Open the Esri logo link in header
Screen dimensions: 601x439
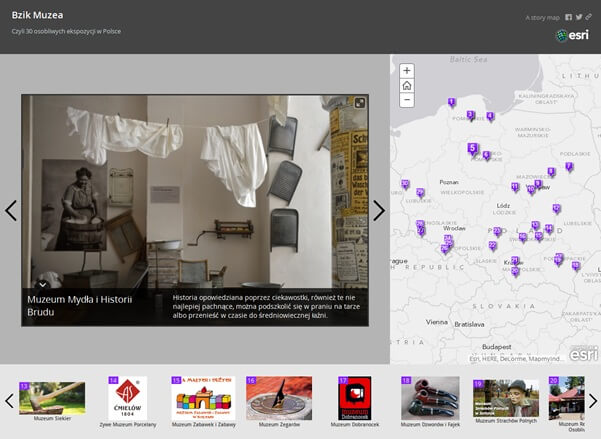[x=572, y=35]
